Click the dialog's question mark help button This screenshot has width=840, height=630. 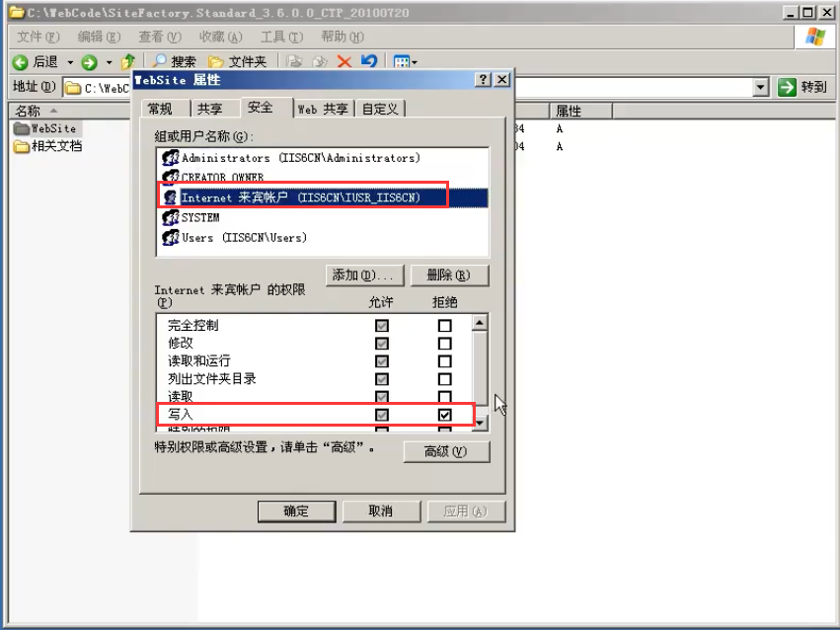483,80
